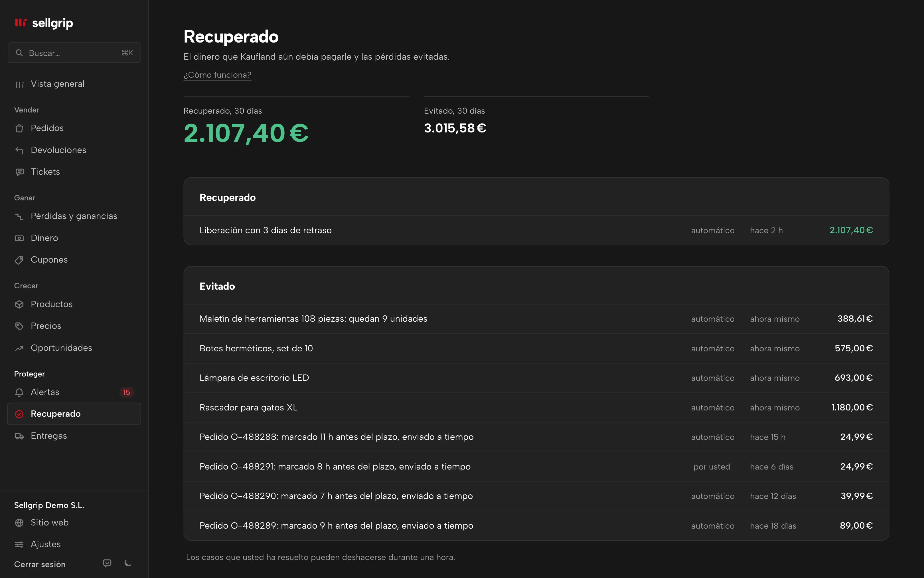Click the Productos box icon
This screenshot has height=578, width=924.
click(19, 304)
